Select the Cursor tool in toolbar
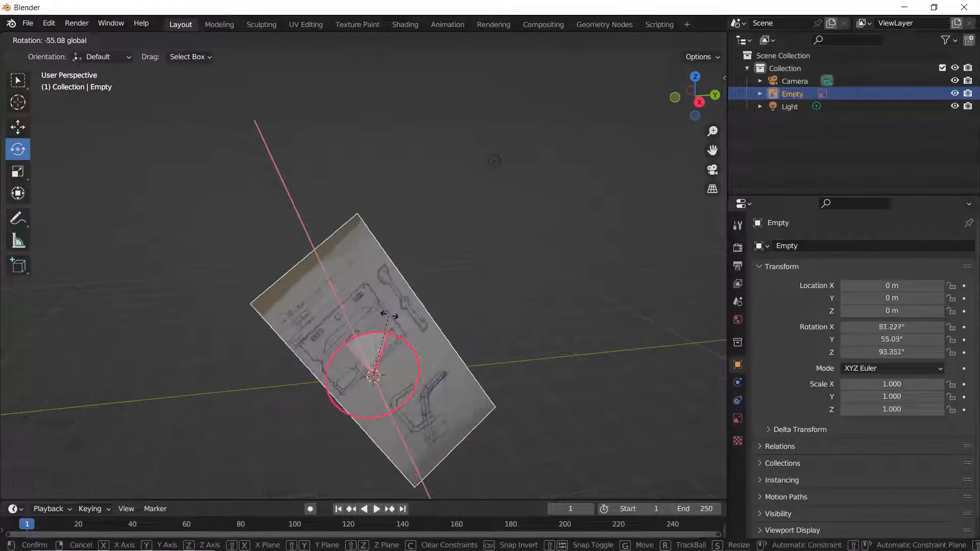980x551 pixels. click(18, 103)
